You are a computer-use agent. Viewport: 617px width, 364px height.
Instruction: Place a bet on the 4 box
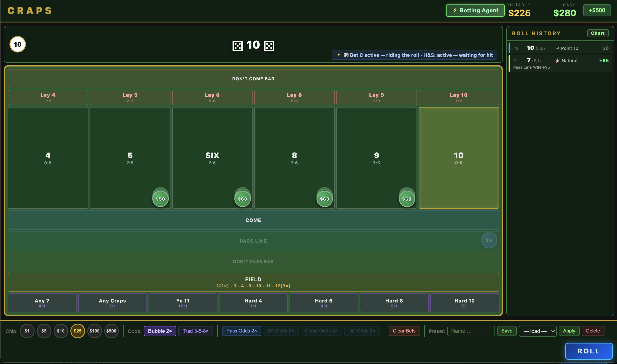click(48, 158)
